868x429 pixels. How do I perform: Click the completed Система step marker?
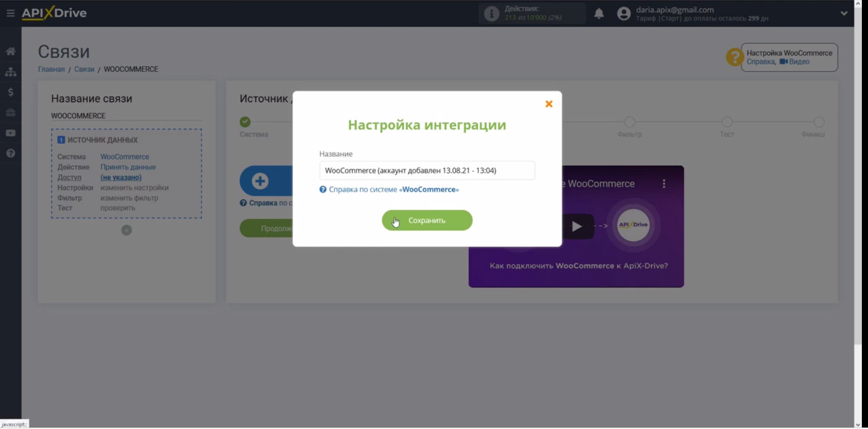click(245, 122)
